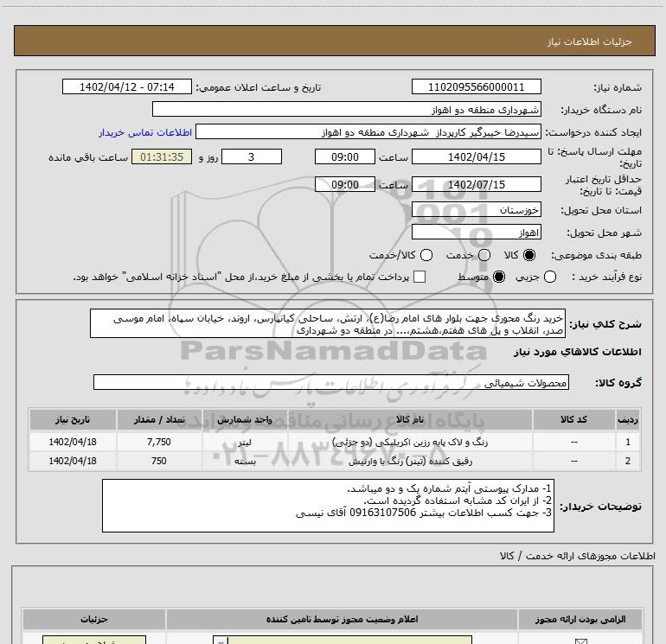Screen dimensions: 666x644
Task: Click unit بسته in row 2
Action: click(x=245, y=461)
